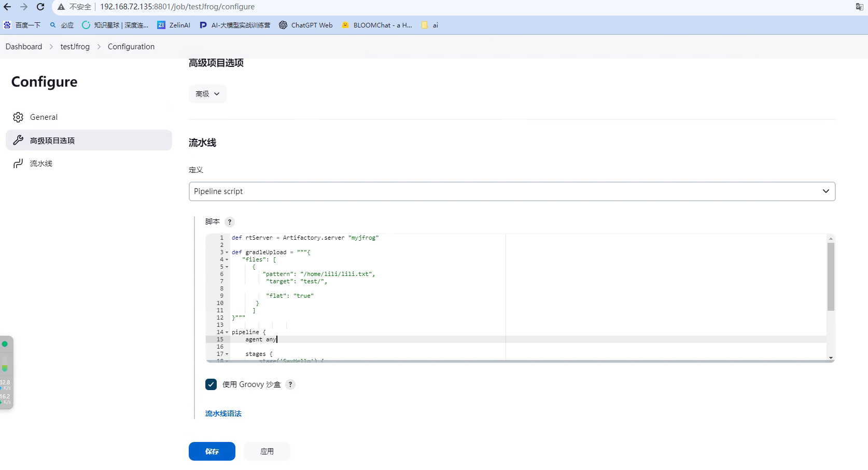Open the 流水线语法 link

click(x=222, y=413)
